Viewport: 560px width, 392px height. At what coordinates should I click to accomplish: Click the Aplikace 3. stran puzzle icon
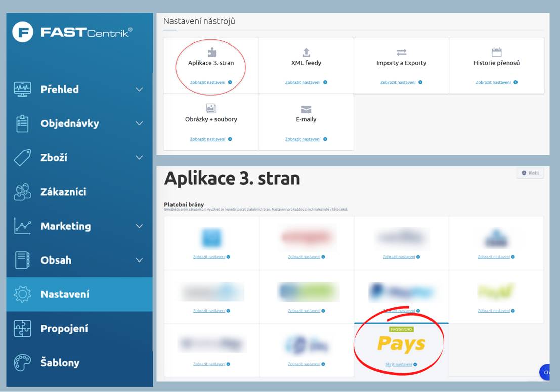[212, 52]
